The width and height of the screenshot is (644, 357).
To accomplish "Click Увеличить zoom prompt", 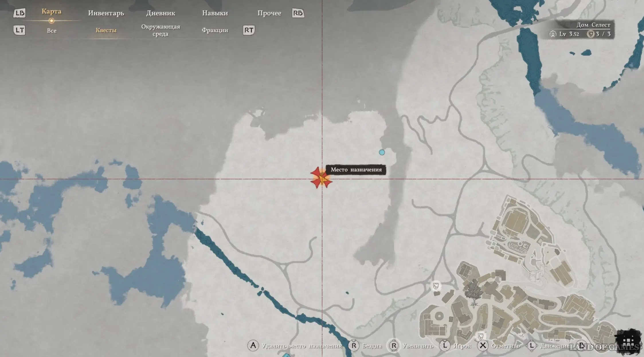I will tap(417, 346).
